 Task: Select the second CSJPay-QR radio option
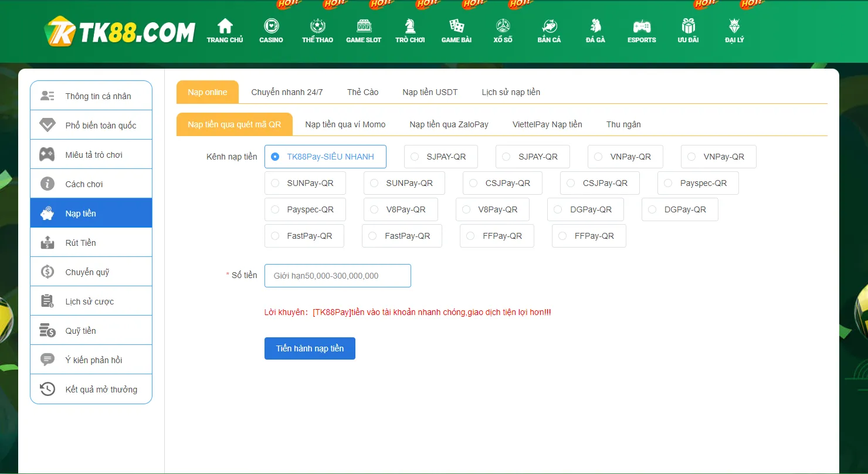599,183
